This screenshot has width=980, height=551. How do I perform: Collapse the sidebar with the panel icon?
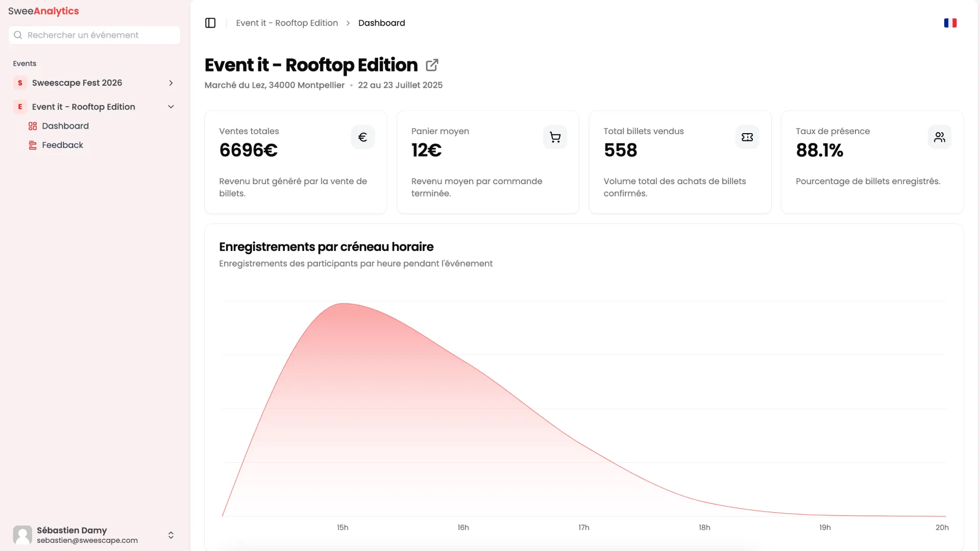point(210,23)
